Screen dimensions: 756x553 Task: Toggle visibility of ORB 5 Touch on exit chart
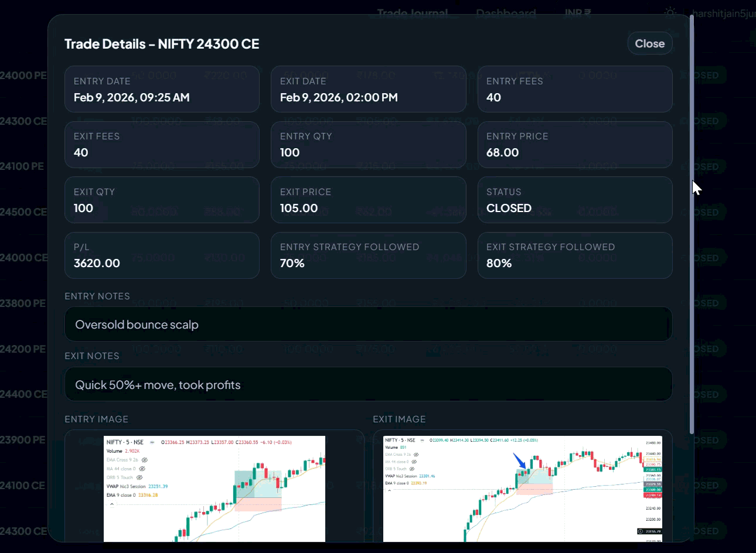(411, 469)
